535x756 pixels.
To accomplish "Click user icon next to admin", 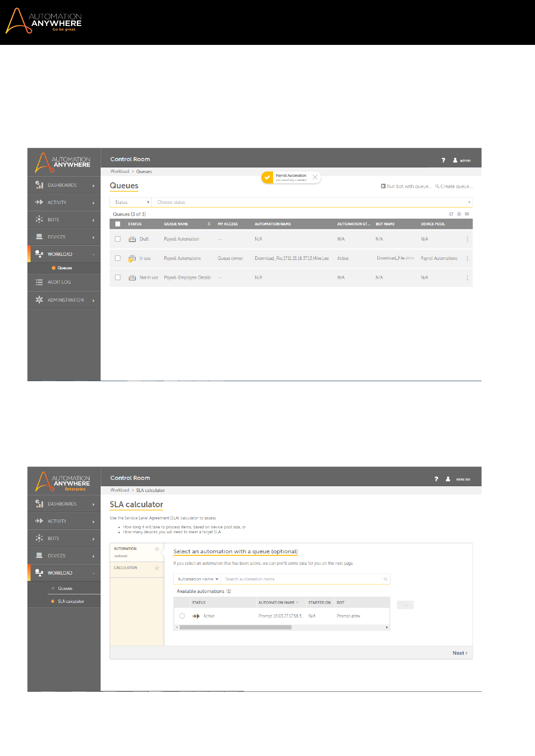I will 455,160.
